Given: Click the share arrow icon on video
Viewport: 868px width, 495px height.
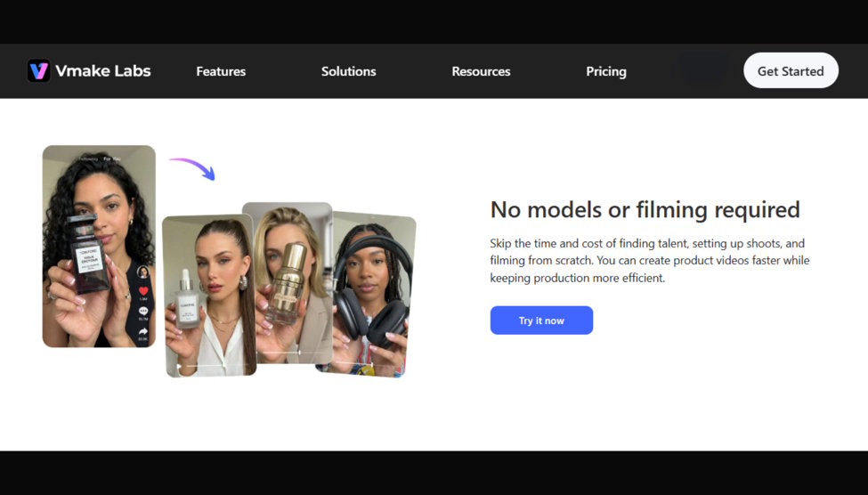Looking at the screenshot, I should (x=143, y=332).
